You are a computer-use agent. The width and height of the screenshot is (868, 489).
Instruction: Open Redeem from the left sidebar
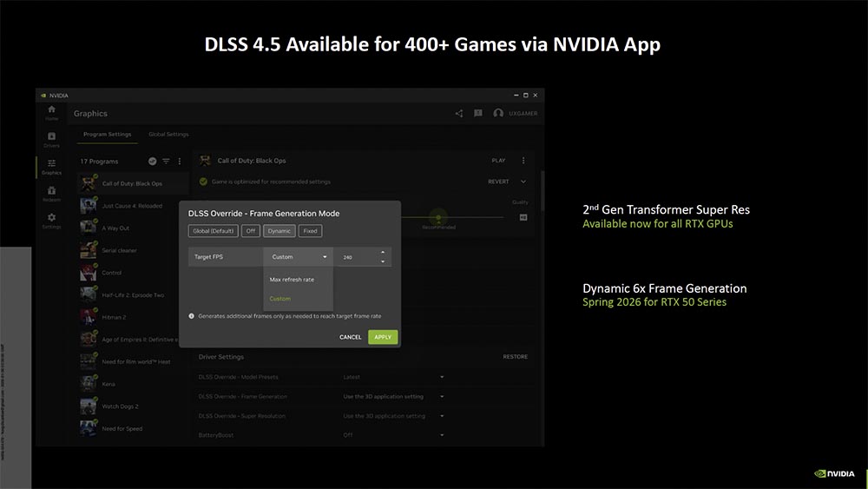coord(51,193)
